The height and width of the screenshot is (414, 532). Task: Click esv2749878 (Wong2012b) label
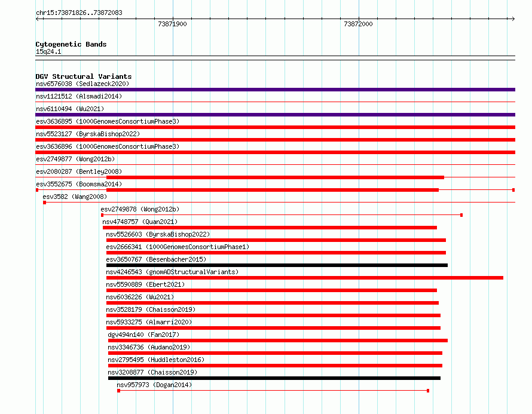coord(140,209)
